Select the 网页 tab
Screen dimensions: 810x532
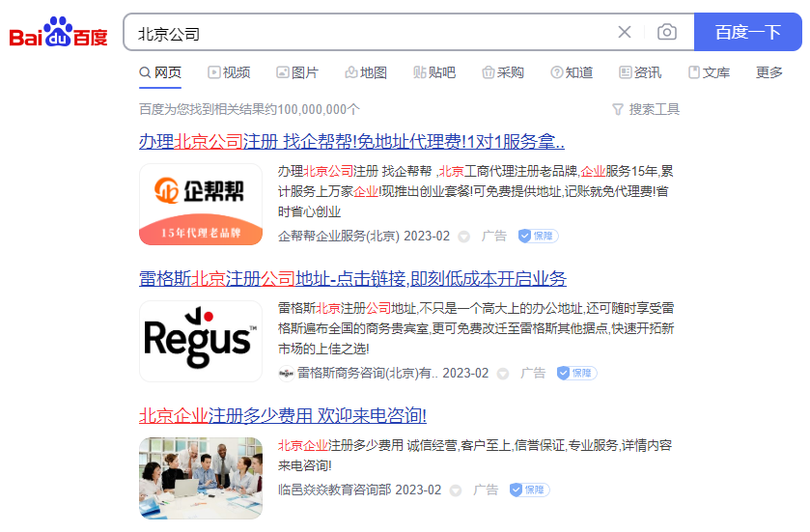tap(160, 72)
